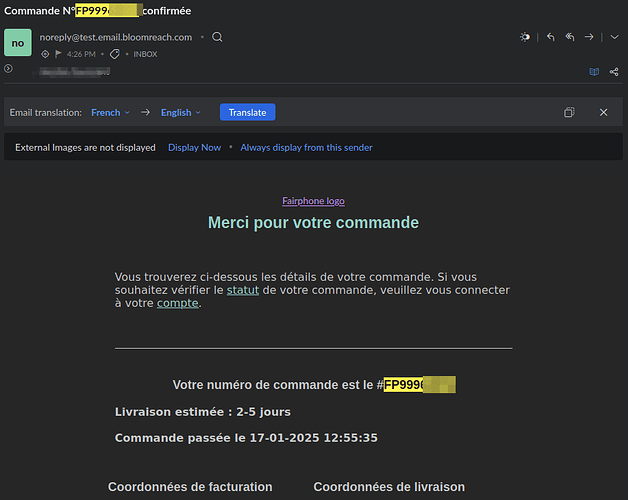Click Always display from this sender
The height and width of the screenshot is (500, 628).
[306, 147]
